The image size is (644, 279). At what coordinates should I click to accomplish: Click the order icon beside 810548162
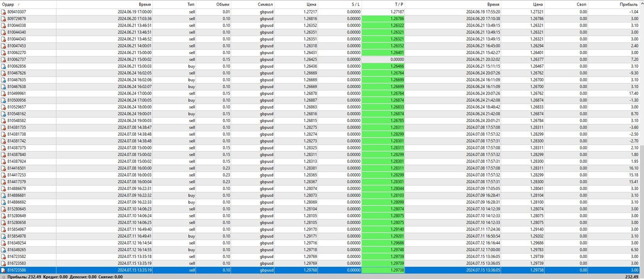[3, 113]
